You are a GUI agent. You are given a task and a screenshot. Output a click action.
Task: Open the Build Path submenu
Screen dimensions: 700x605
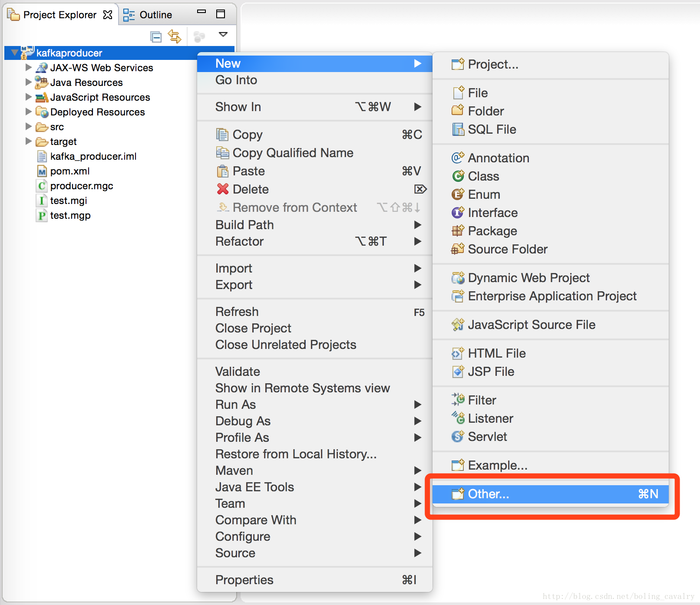tap(315, 225)
